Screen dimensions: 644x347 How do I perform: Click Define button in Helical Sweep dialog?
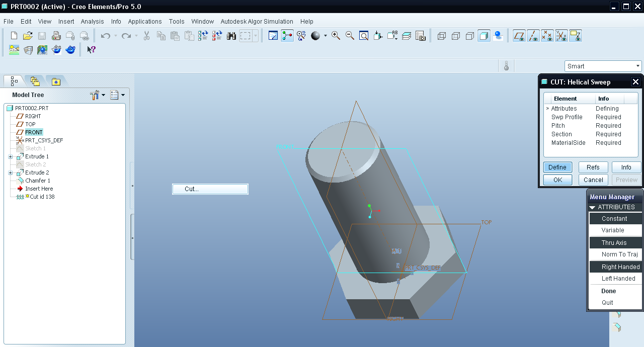557,167
